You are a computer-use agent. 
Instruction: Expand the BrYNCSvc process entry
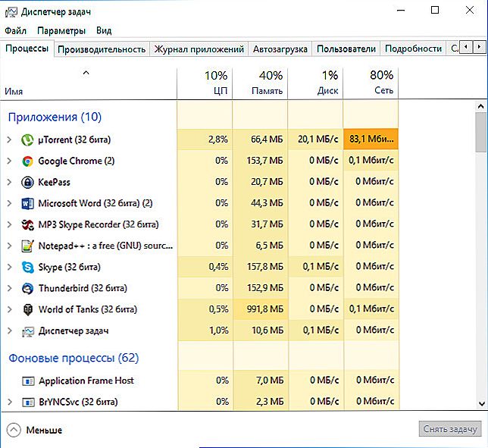coord(9,402)
